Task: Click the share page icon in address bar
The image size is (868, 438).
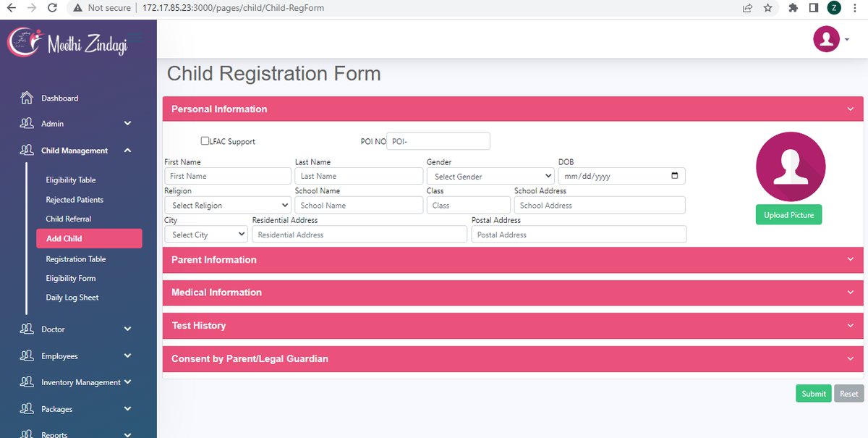Action: point(747,8)
